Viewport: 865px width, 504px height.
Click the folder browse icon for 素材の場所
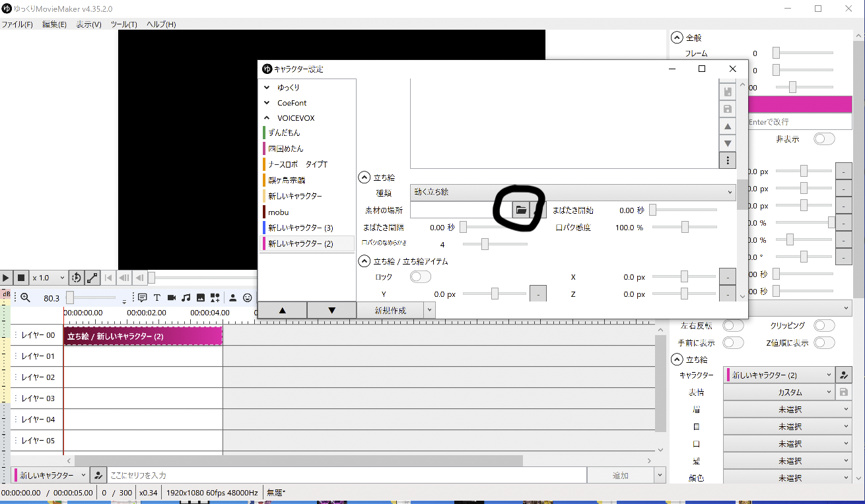point(521,210)
